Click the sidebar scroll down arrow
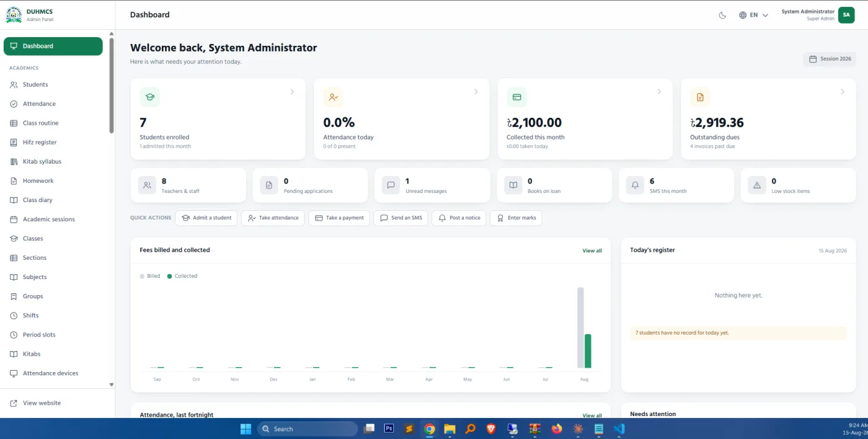 pyautogui.click(x=112, y=385)
